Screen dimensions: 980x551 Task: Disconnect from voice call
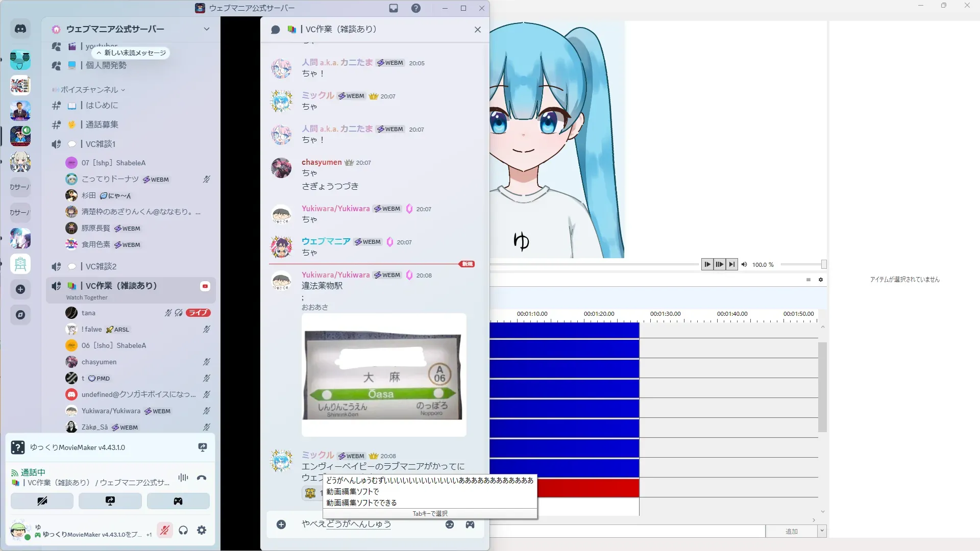[x=202, y=478]
